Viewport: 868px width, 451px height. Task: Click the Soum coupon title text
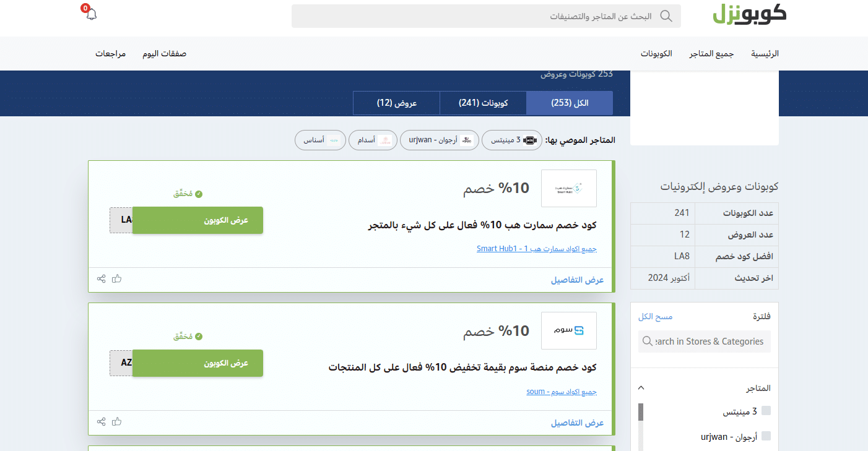(462, 367)
